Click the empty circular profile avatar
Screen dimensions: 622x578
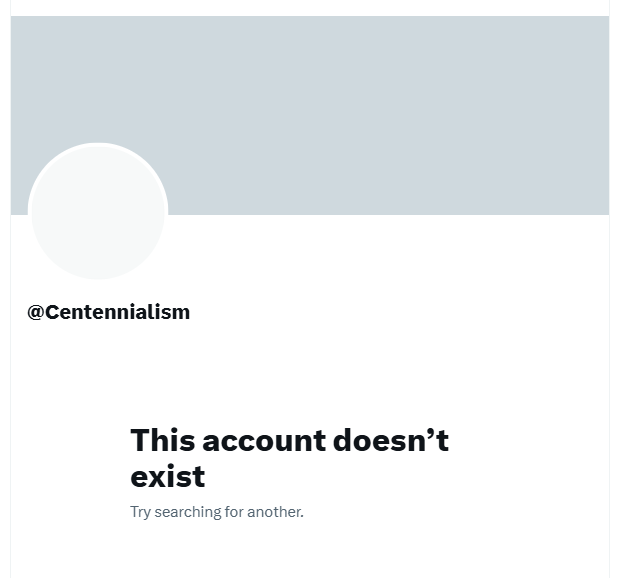(x=98, y=211)
